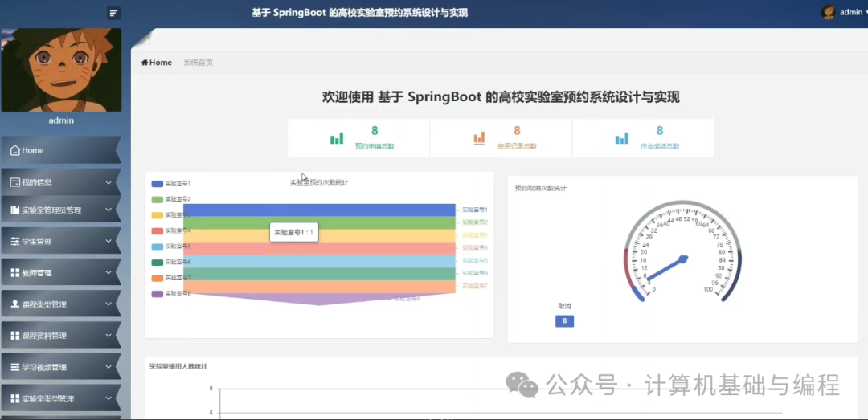
Task: Click the 实验室使用人数统计 chart title
Action: tap(178, 366)
